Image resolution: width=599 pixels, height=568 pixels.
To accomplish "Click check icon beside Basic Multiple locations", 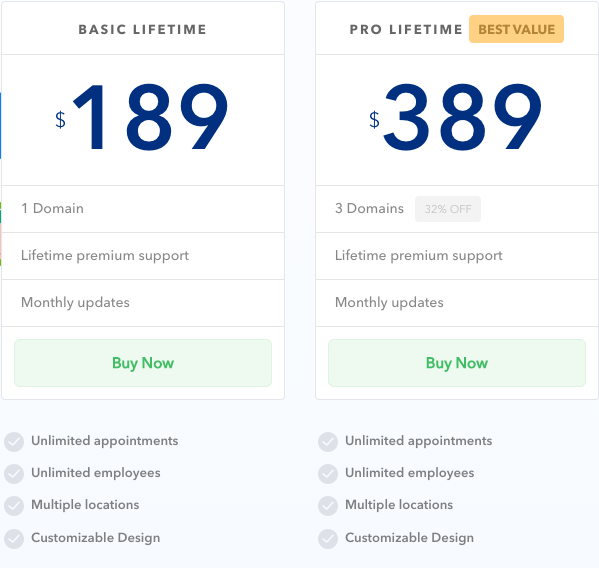I will (14, 506).
